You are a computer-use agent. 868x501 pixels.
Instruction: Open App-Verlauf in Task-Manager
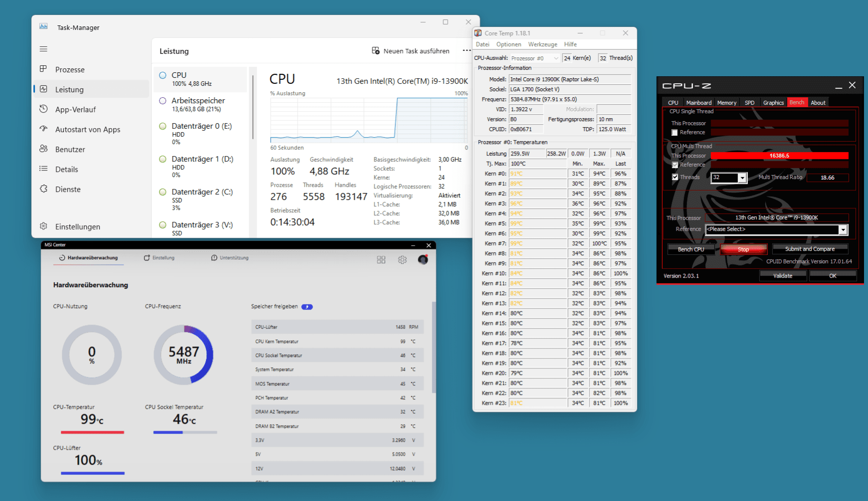coord(91,109)
